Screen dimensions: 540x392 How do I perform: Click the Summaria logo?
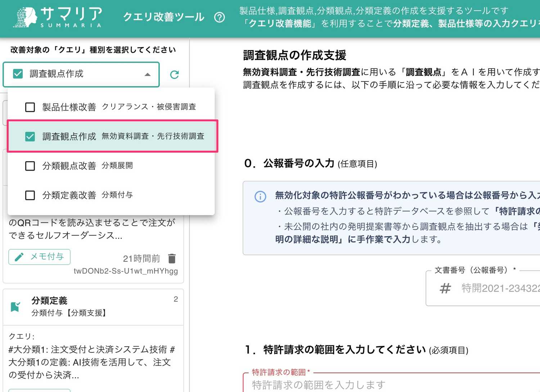(58, 17)
